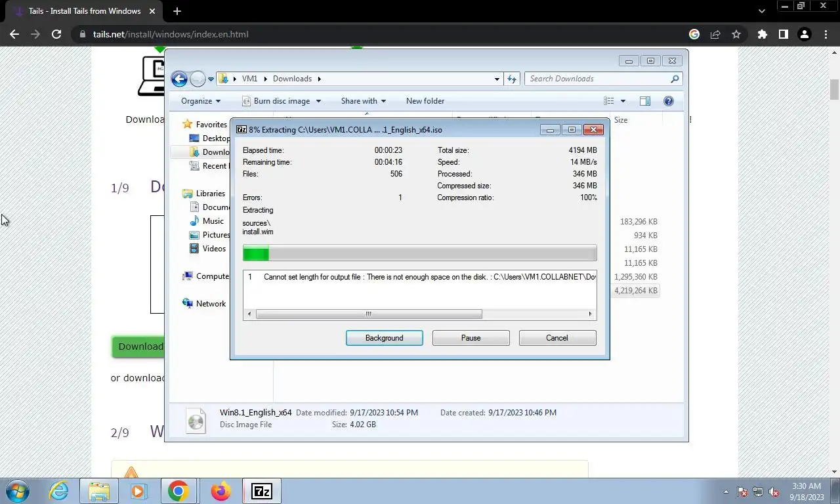Click green Download button on Tails page
840x504 pixels.
[x=138, y=346]
